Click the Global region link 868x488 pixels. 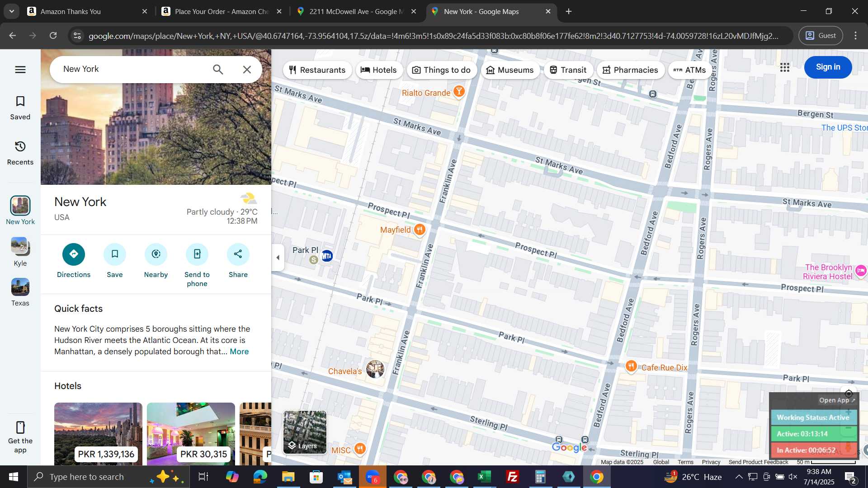tap(661, 462)
